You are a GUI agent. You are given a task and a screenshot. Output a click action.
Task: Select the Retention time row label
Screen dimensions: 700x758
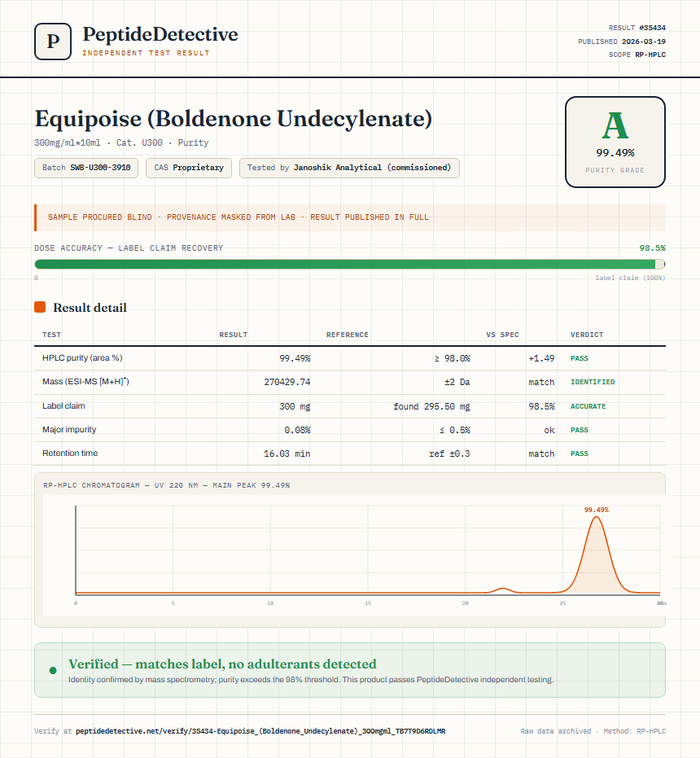pyautogui.click(x=70, y=453)
